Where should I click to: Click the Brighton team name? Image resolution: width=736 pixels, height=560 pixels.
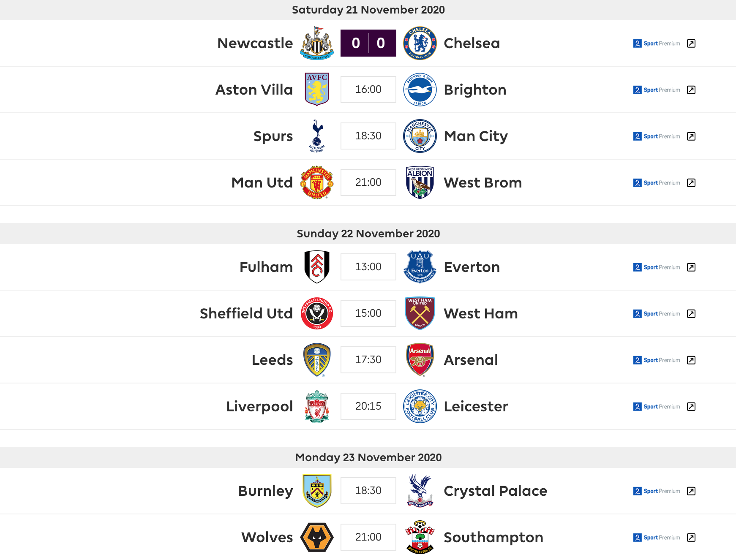[475, 90]
